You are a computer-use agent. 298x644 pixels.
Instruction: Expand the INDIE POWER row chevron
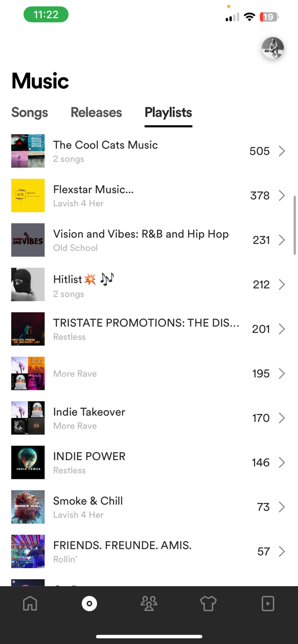tap(282, 463)
